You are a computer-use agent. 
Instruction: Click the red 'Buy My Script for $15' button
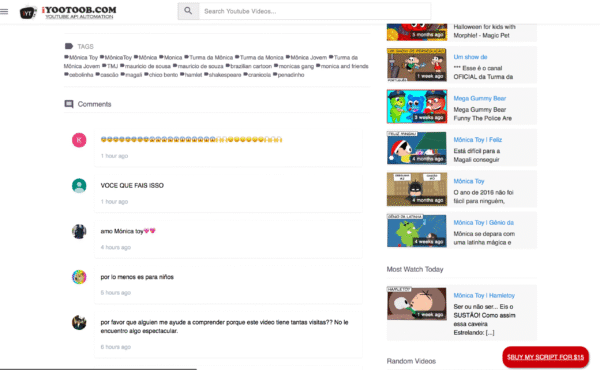545,357
